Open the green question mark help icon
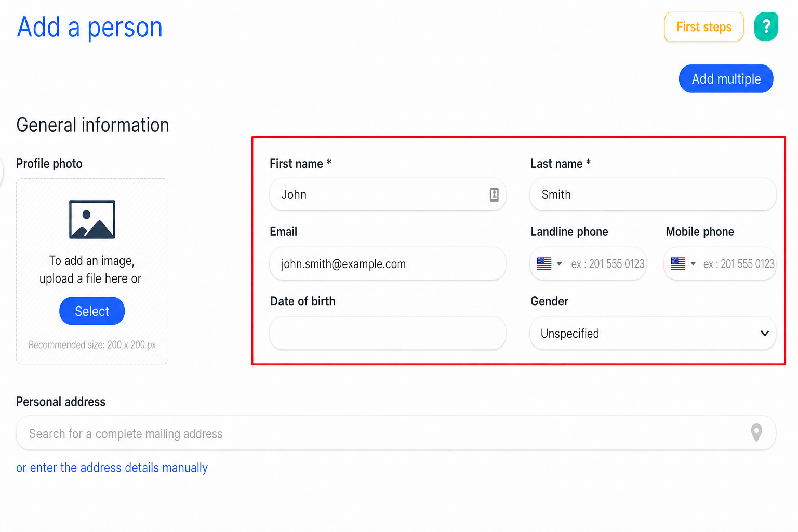 pos(766,26)
